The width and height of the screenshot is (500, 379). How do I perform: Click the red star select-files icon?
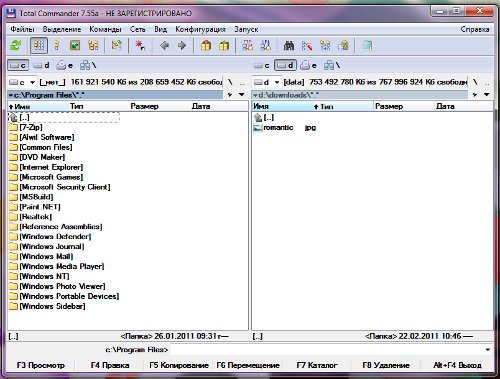coord(140,45)
